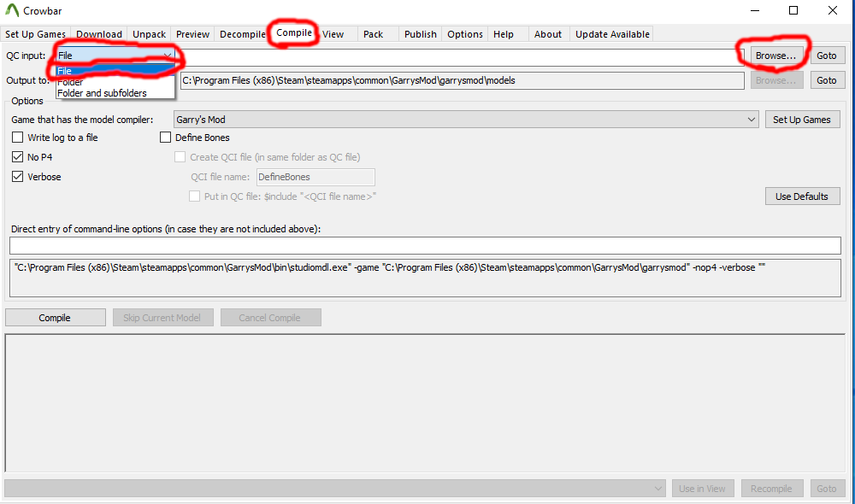Click the Recompile button
This screenshot has width=855, height=504.
tap(771, 489)
